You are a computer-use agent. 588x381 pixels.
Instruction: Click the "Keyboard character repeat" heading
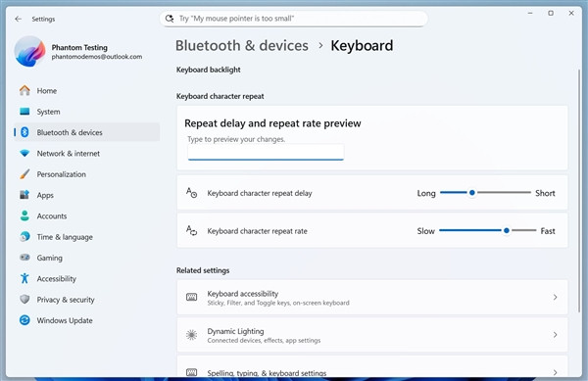(x=220, y=96)
